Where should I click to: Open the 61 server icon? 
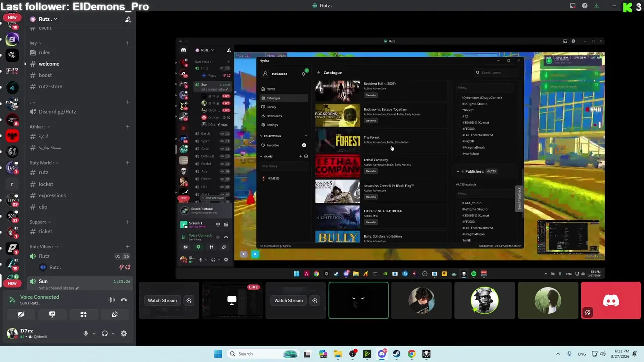click(12, 152)
